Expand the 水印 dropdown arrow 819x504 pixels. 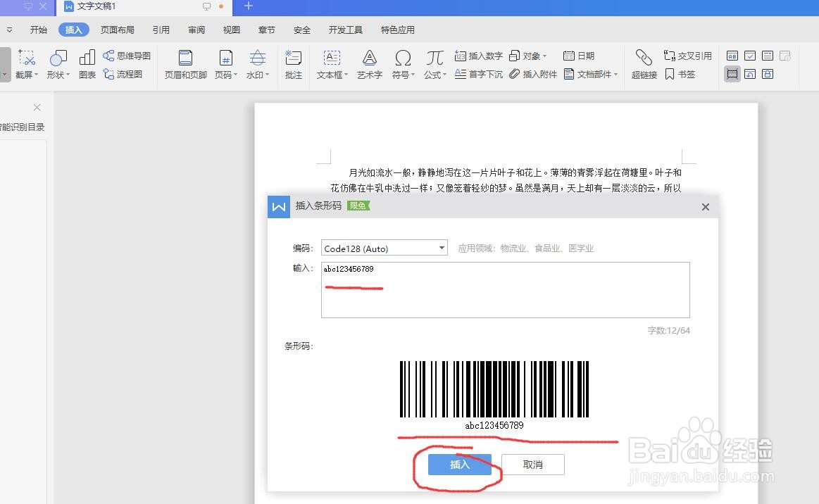268,75
